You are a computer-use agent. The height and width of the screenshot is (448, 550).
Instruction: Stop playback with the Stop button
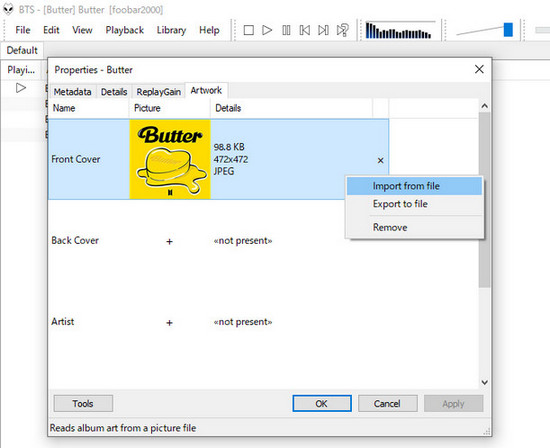249,30
